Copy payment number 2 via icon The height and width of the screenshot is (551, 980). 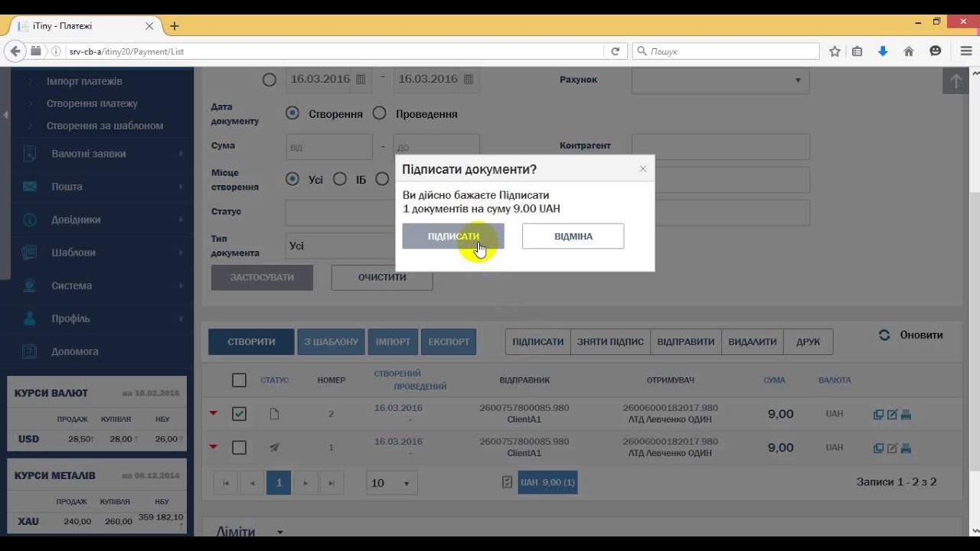pyautogui.click(x=878, y=415)
